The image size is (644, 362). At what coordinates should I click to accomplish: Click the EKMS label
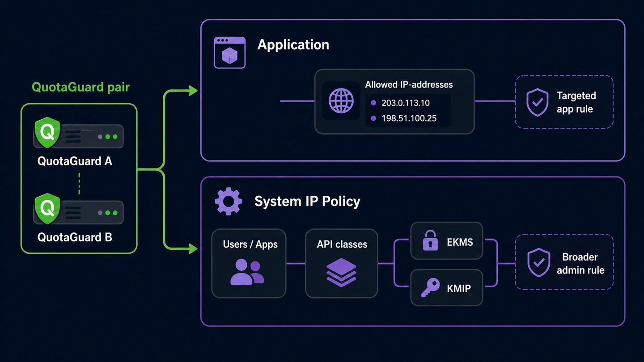point(460,242)
